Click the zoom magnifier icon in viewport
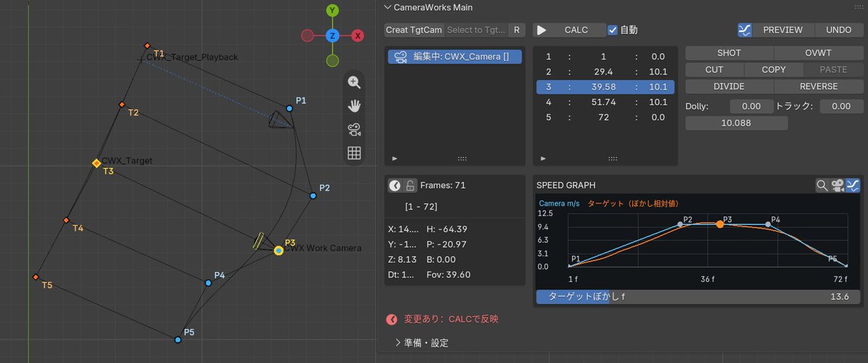The height and width of the screenshot is (363, 868). (x=354, y=82)
